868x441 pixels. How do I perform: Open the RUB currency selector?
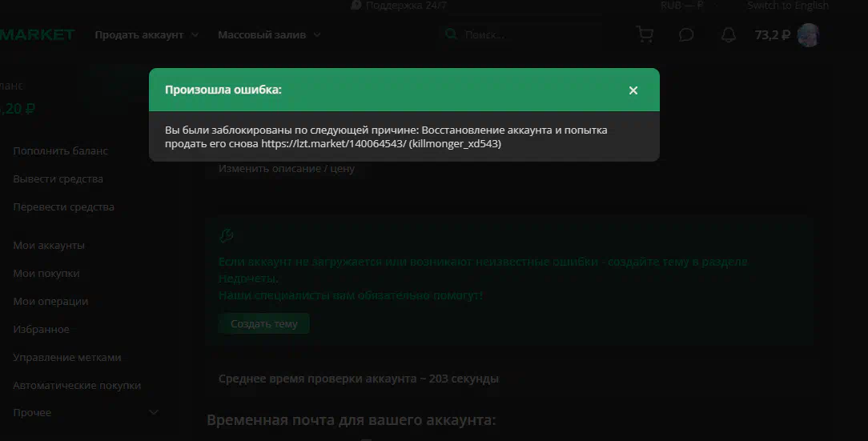pos(688,6)
